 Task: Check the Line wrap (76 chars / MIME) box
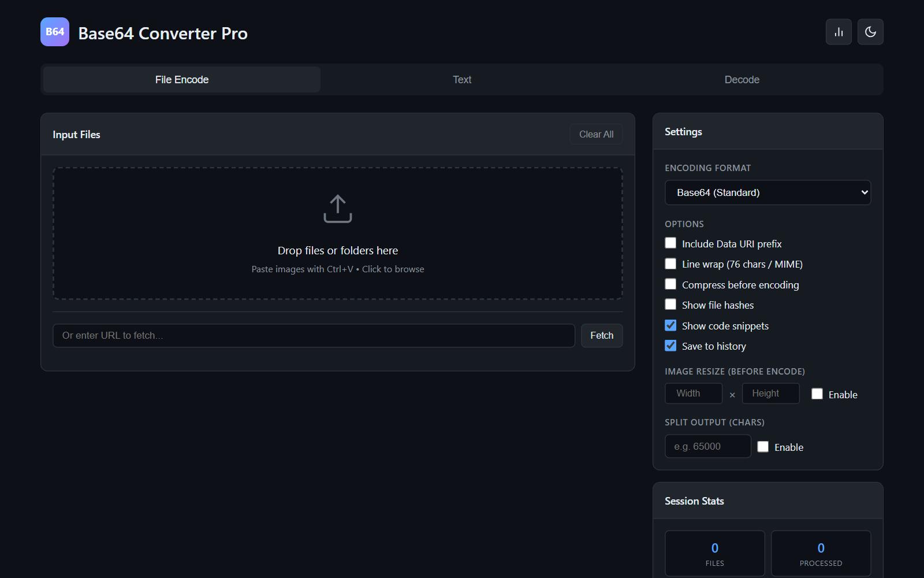pyautogui.click(x=670, y=264)
